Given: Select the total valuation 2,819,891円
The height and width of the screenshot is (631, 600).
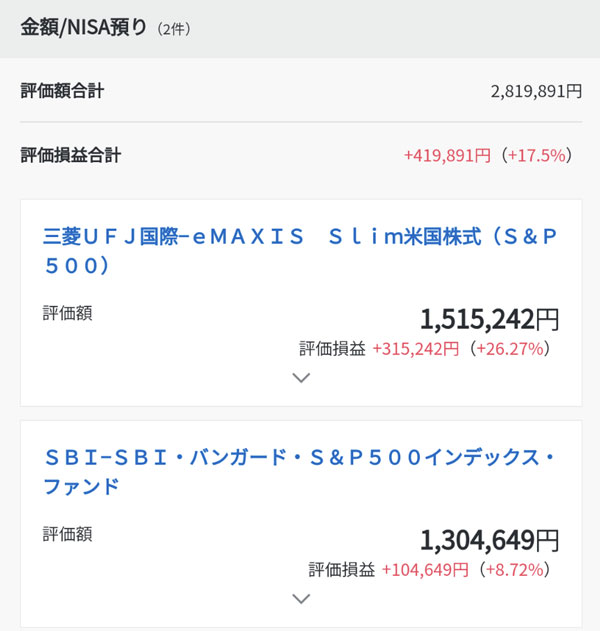Looking at the screenshot, I should click(x=536, y=92).
